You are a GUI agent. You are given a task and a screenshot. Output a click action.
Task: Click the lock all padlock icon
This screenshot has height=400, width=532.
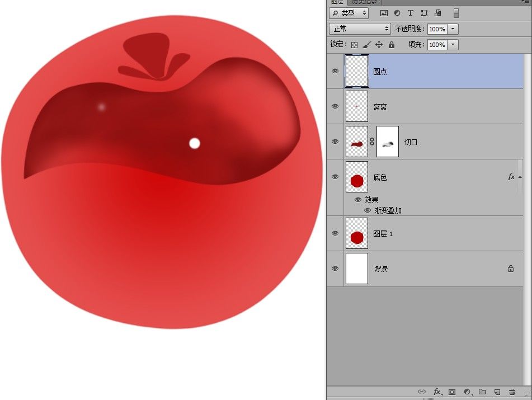click(x=392, y=45)
